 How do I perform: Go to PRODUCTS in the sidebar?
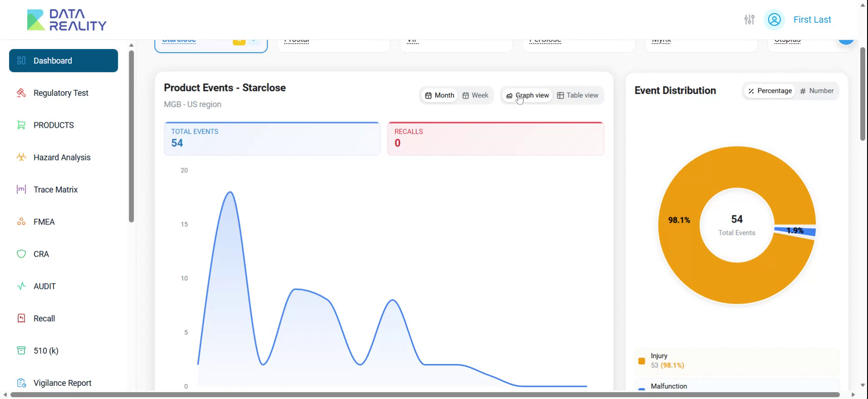[53, 125]
